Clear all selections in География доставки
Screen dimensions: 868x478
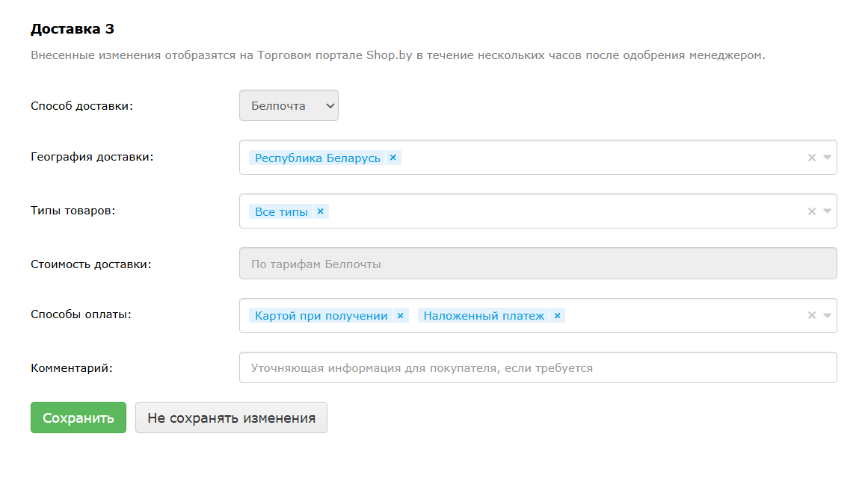[x=811, y=158]
